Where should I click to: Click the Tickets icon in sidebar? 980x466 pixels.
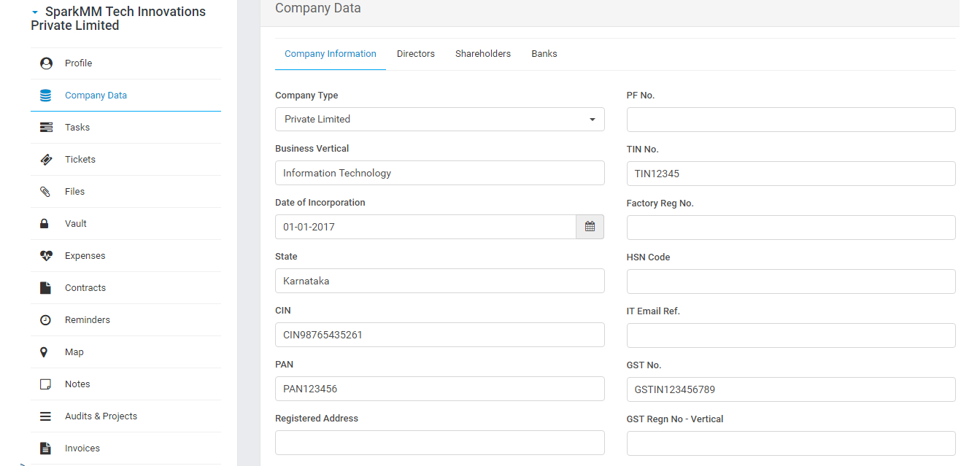pyautogui.click(x=46, y=160)
